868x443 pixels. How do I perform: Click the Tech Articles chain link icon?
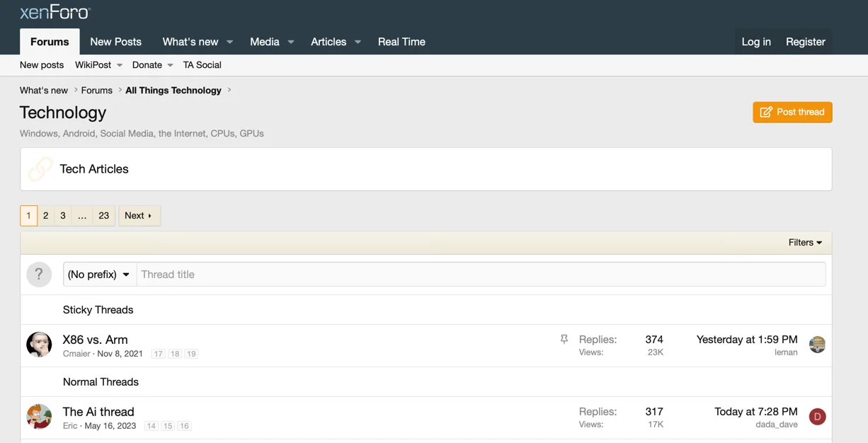pyautogui.click(x=40, y=169)
